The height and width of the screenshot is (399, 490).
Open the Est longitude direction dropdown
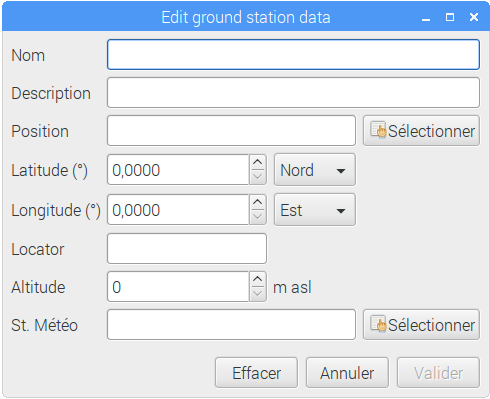pyautogui.click(x=315, y=210)
